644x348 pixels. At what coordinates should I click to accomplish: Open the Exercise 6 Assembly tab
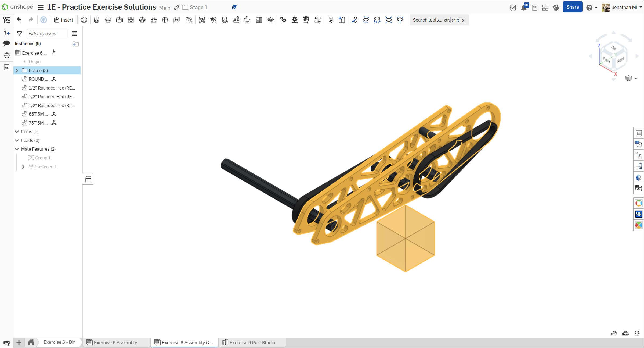[x=115, y=342]
